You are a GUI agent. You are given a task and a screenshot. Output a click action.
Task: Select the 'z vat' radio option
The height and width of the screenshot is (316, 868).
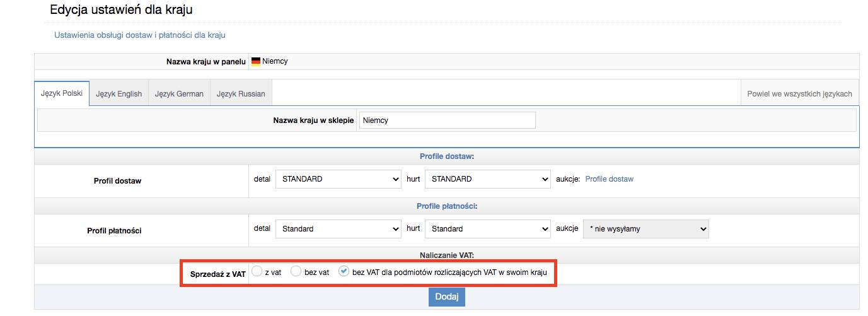pos(257,272)
